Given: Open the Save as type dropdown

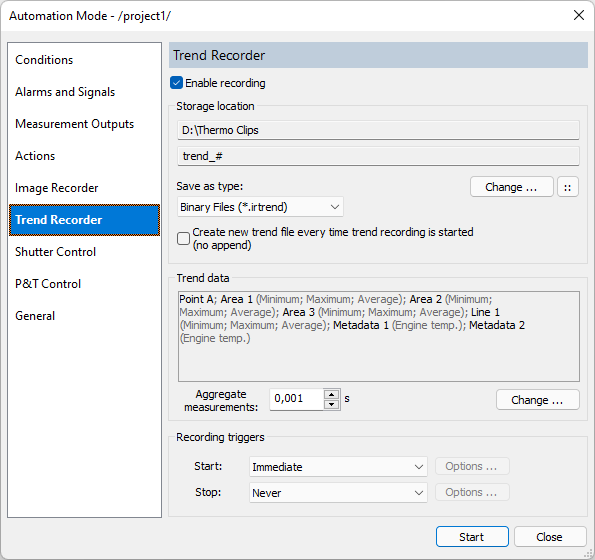Looking at the screenshot, I should tap(260, 207).
